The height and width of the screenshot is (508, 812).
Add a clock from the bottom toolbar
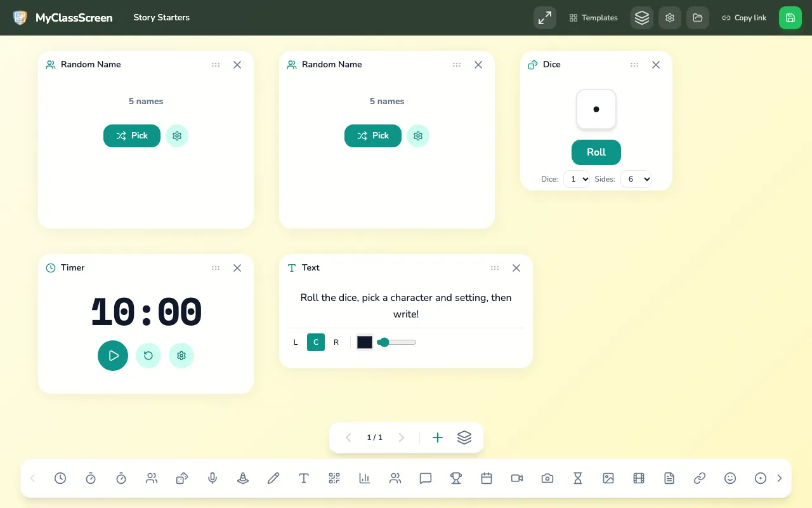coord(60,478)
